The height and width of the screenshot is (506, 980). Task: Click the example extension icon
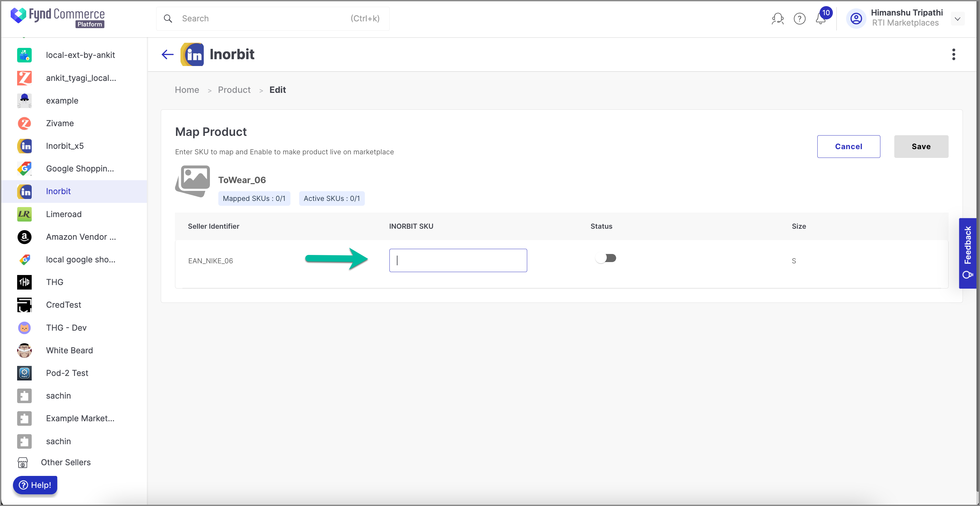tap(24, 101)
